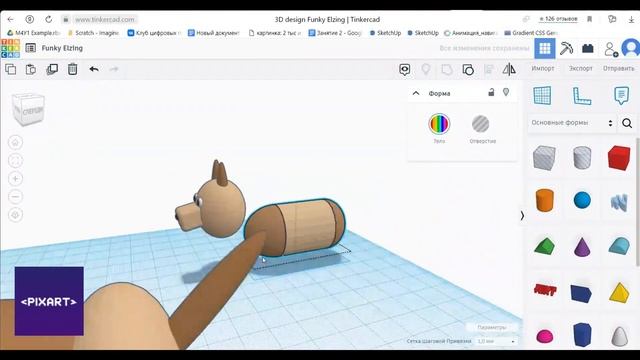Open the Основные формы shapes dropdown
The height and width of the screenshot is (360, 640).
(x=571, y=122)
